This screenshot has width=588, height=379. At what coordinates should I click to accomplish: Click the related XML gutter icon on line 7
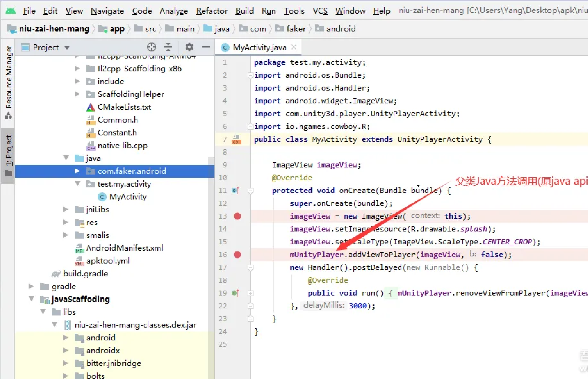pos(236,139)
